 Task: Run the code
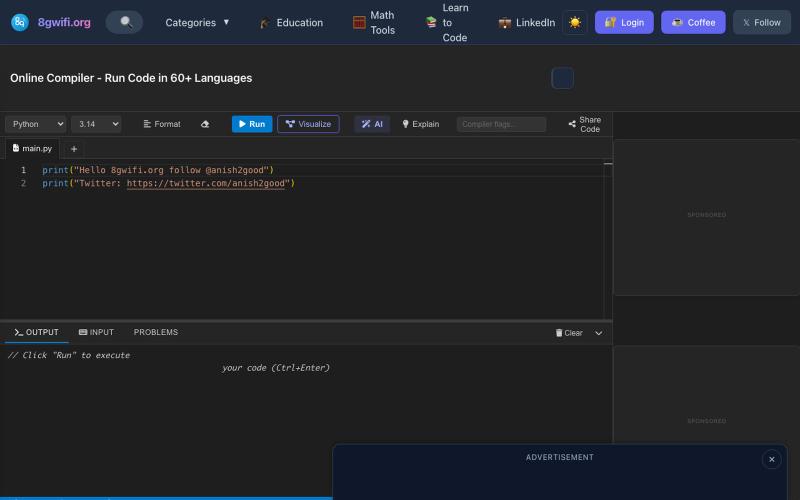pos(252,124)
